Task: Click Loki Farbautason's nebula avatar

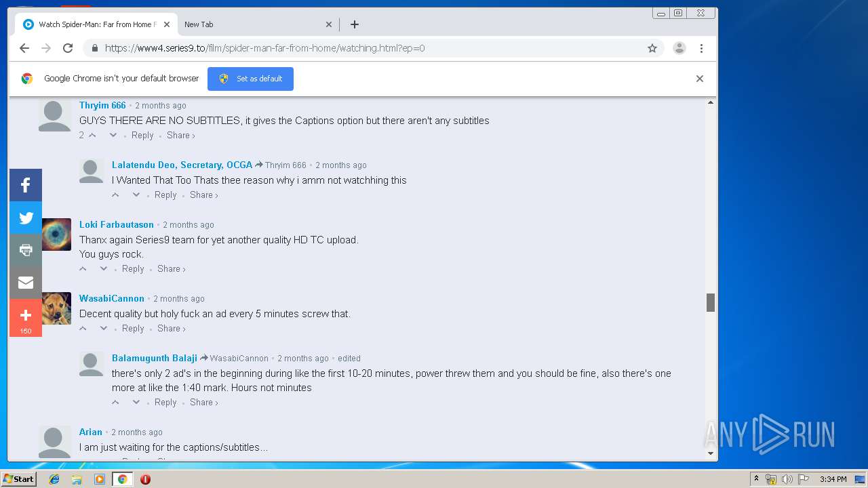Action: [56, 235]
